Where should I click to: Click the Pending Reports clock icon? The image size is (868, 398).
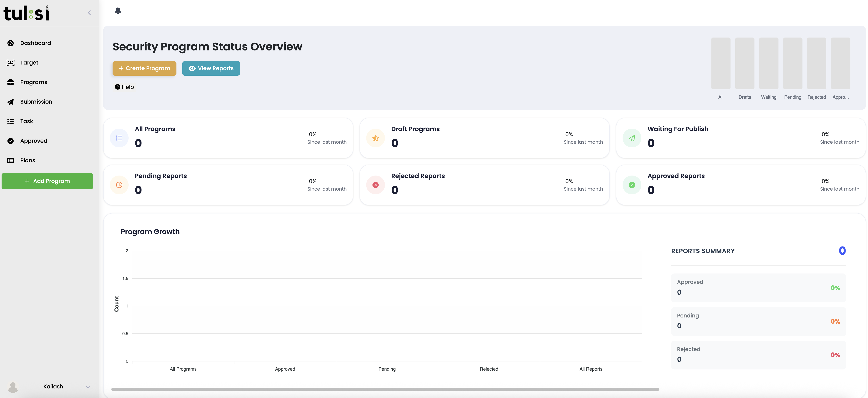119,185
